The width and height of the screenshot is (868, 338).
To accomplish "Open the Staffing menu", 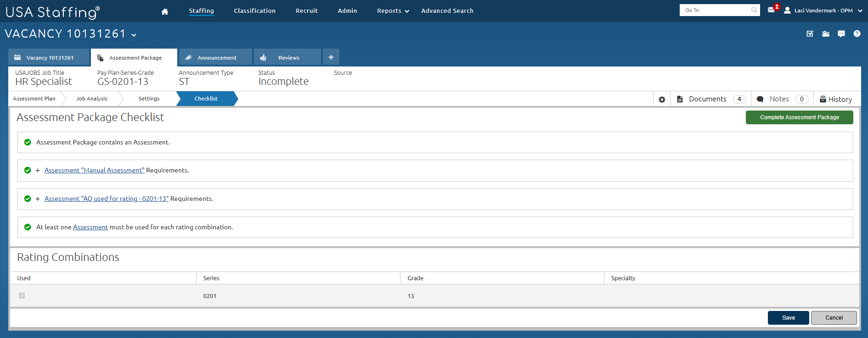I will pyautogui.click(x=201, y=11).
